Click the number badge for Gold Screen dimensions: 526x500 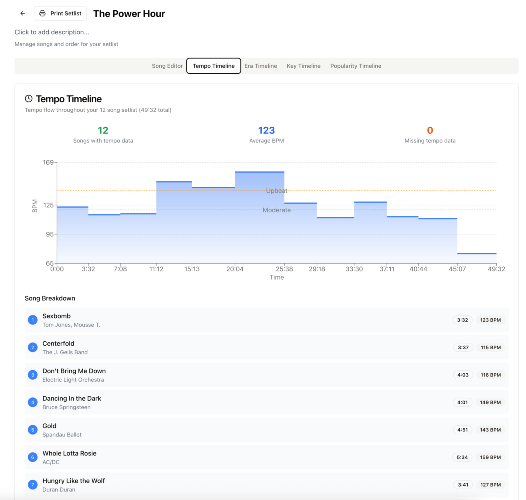(33, 430)
